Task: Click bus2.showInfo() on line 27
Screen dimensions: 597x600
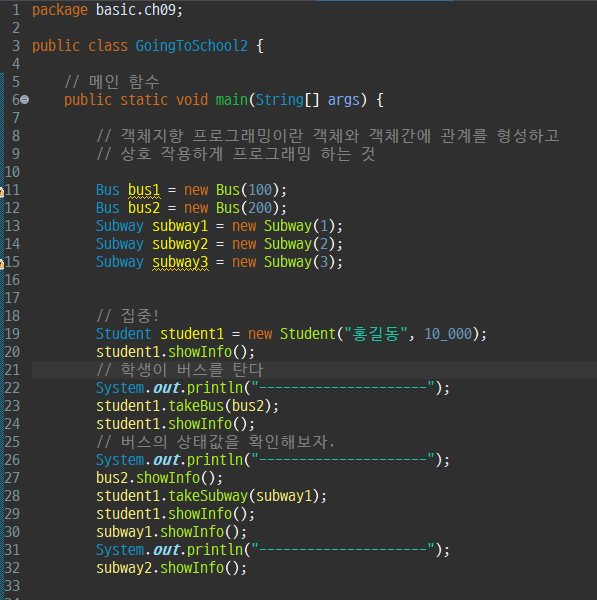Action: [159, 478]
